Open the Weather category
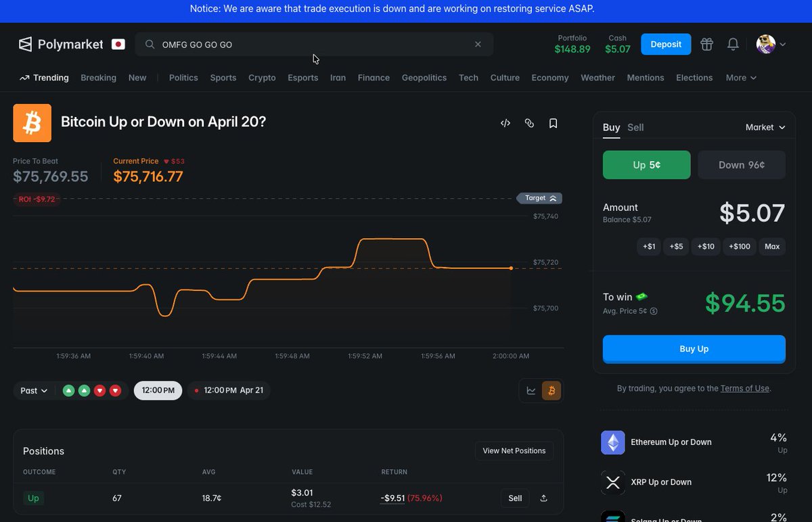Image resolution: width=812 pixels, height=522 pixels. pyautogui.click(x=597, y=78)
